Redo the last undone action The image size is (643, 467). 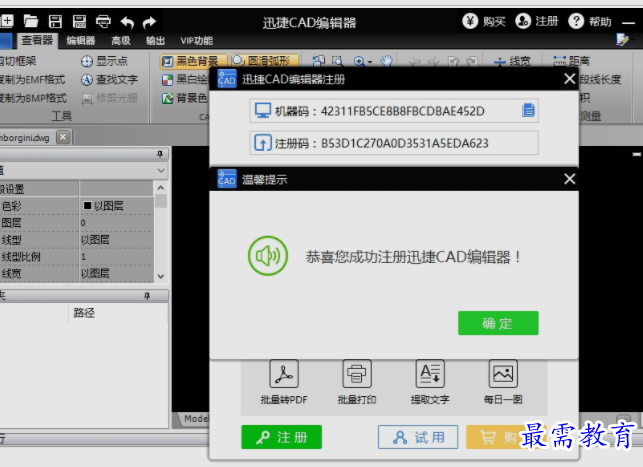click(x=150, y=22)
